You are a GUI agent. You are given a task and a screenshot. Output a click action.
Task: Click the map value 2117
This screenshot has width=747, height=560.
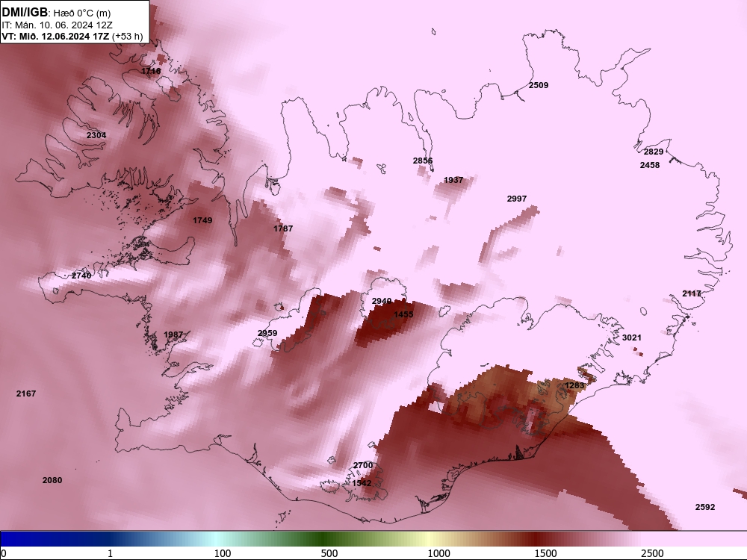(692, 293)
